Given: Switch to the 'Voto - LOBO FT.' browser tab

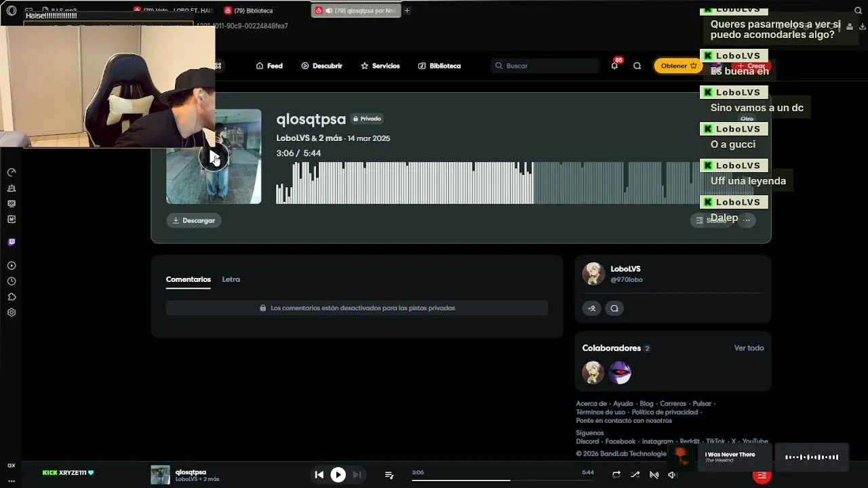Looking at the screenshot, I should coord(174,10).
